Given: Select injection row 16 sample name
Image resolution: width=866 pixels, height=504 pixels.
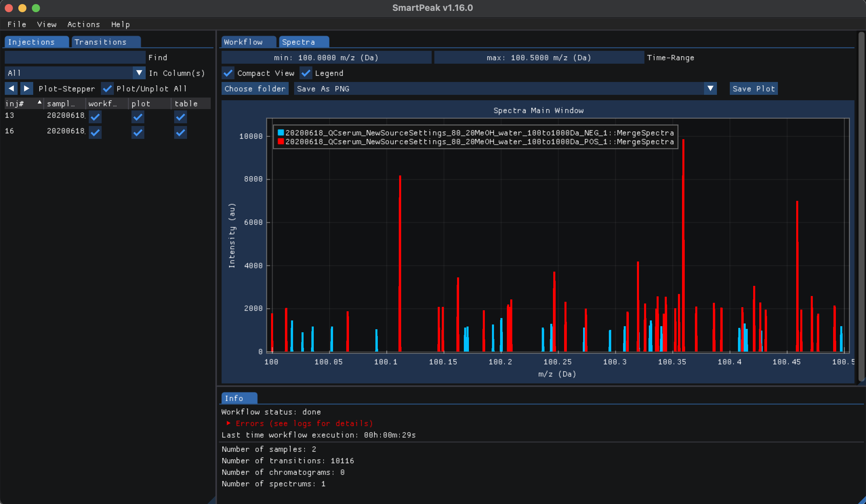Looking at the screenshot, I should click(66, 131).
